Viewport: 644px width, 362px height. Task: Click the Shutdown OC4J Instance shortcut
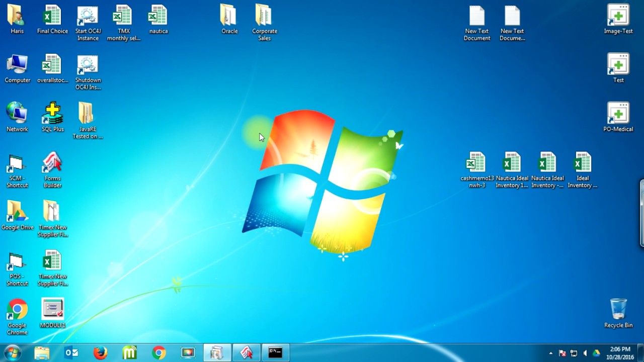pyautogui.click(x=88, y=72)
